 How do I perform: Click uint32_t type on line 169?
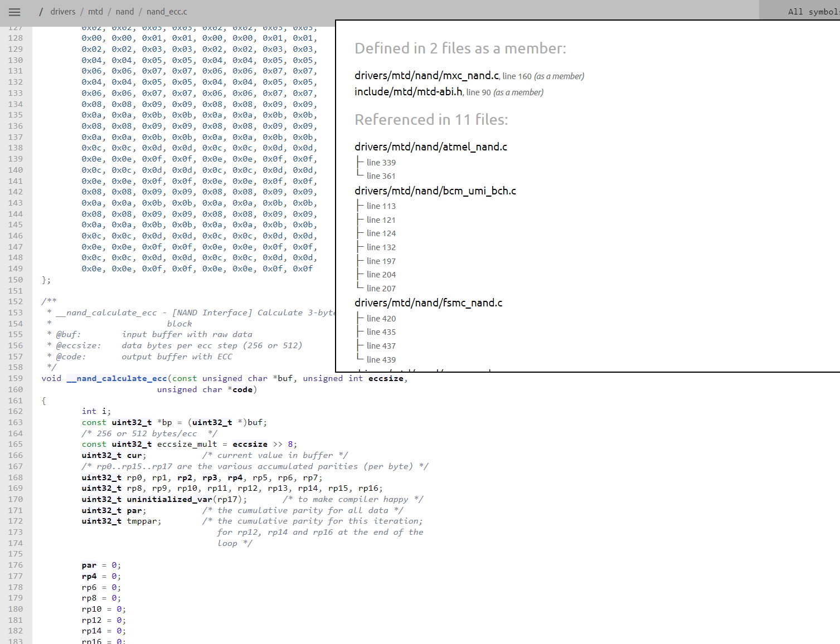tap(101, 488)
